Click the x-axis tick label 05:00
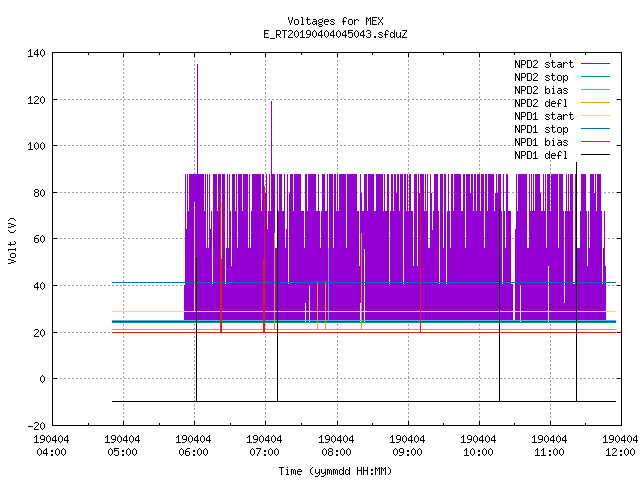The height and width of the screenshot is (480, 640). tap(122, 453)
